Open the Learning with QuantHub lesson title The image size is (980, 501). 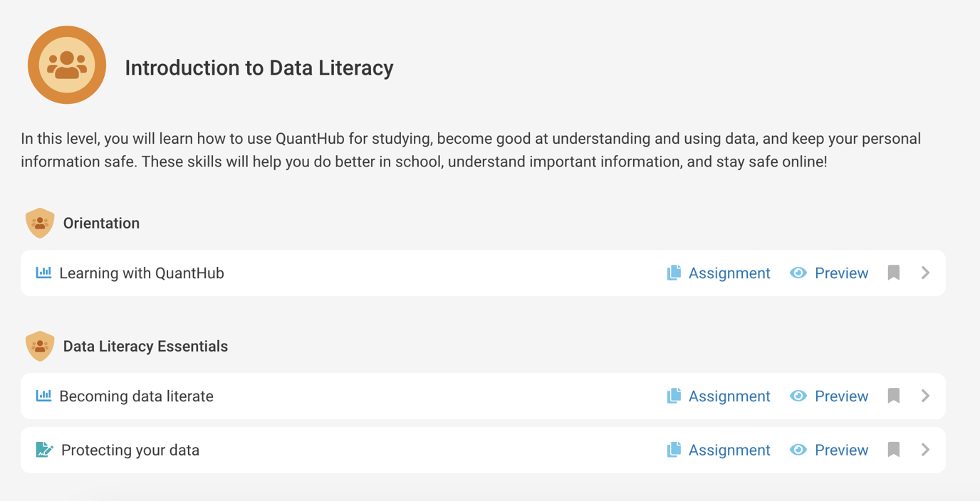coord(140,273)
